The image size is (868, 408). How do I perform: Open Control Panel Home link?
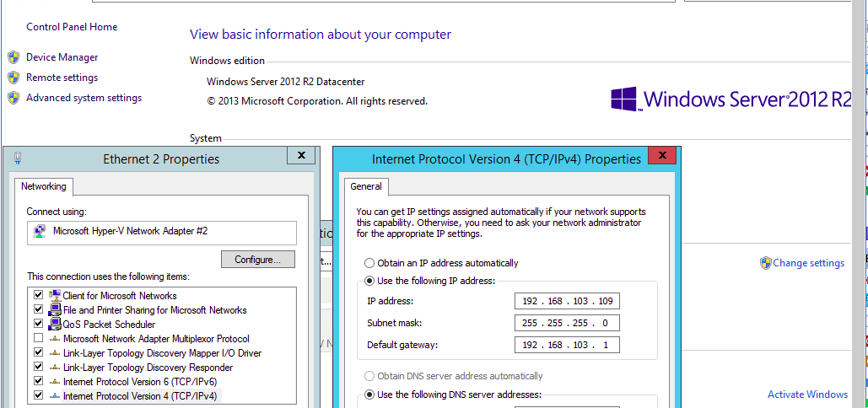click(x=72, y=26)
